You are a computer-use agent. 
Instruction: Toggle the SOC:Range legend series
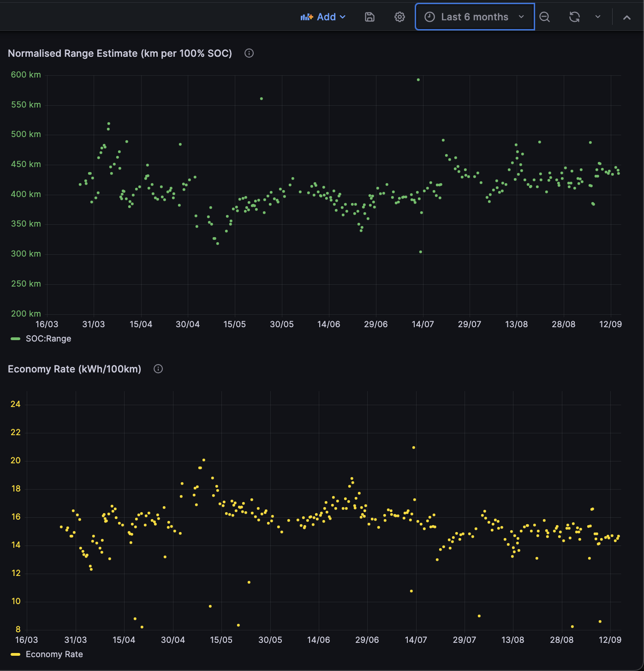click(48, 339)
